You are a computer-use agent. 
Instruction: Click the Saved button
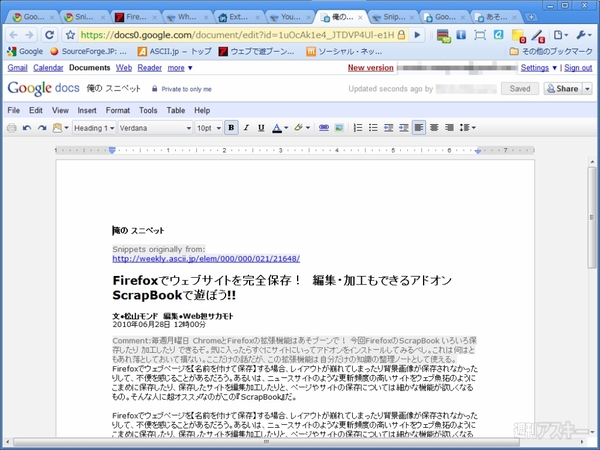(x=520, y=89)
